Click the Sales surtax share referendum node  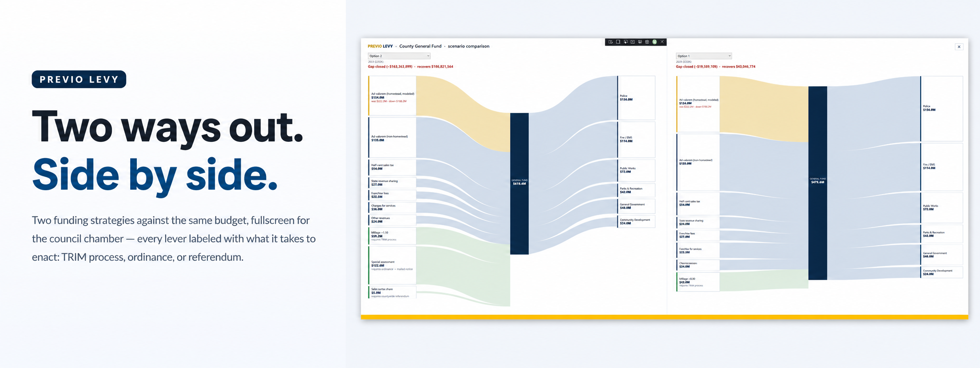pos(392,292)
